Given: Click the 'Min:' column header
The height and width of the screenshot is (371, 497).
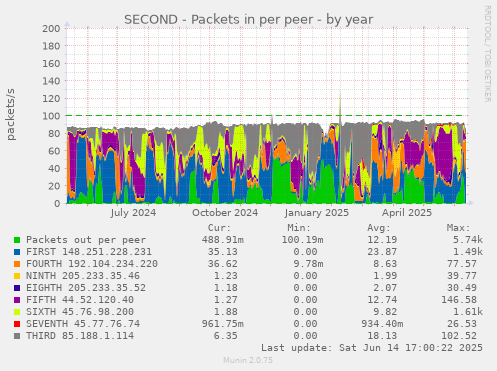Looking at the screenshot, I should click(x=299, y=228).
